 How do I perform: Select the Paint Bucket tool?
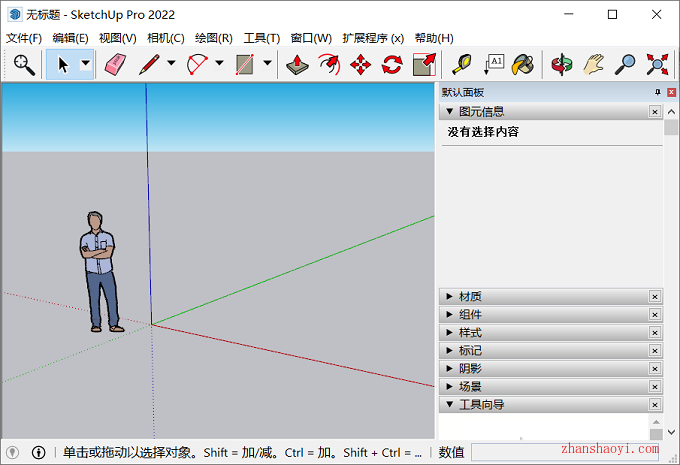[523, 65]
